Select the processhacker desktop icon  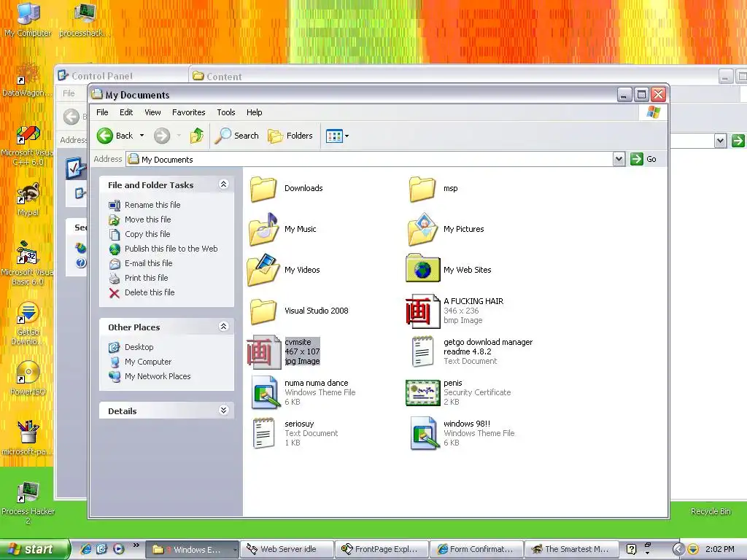coord(85,20)
